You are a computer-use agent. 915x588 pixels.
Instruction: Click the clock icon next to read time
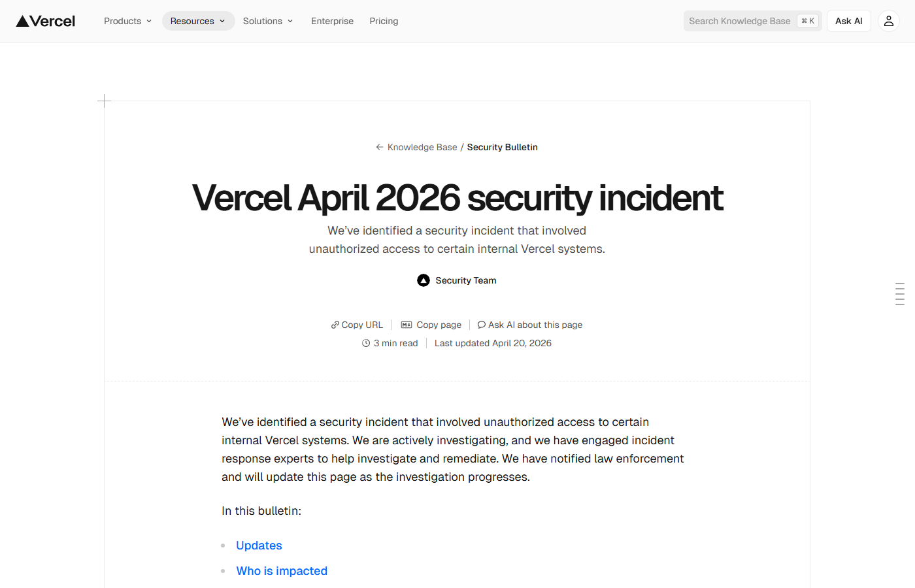tap(366, 342)
